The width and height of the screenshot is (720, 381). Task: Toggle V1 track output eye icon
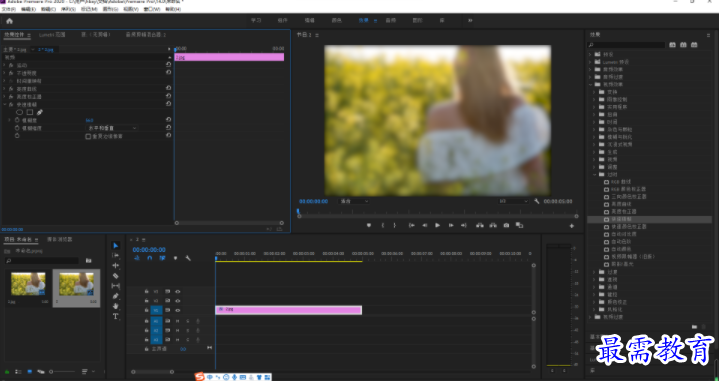click(178, 310)
